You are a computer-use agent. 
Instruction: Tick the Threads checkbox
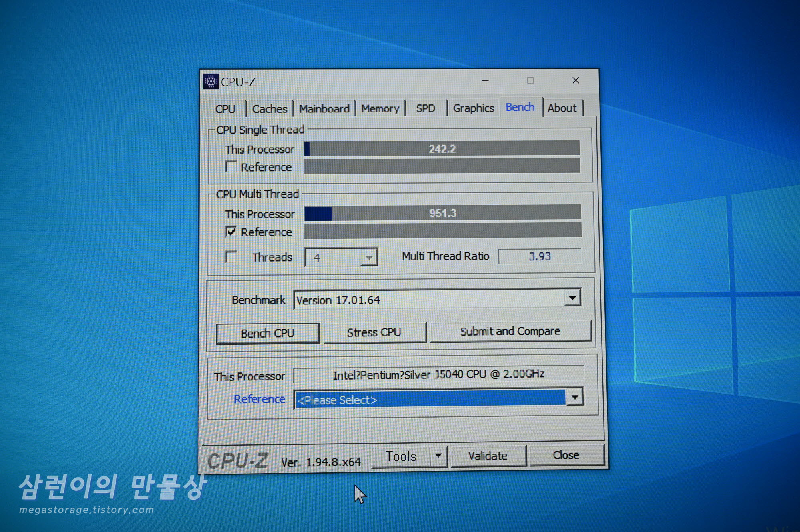click(231, 256)
